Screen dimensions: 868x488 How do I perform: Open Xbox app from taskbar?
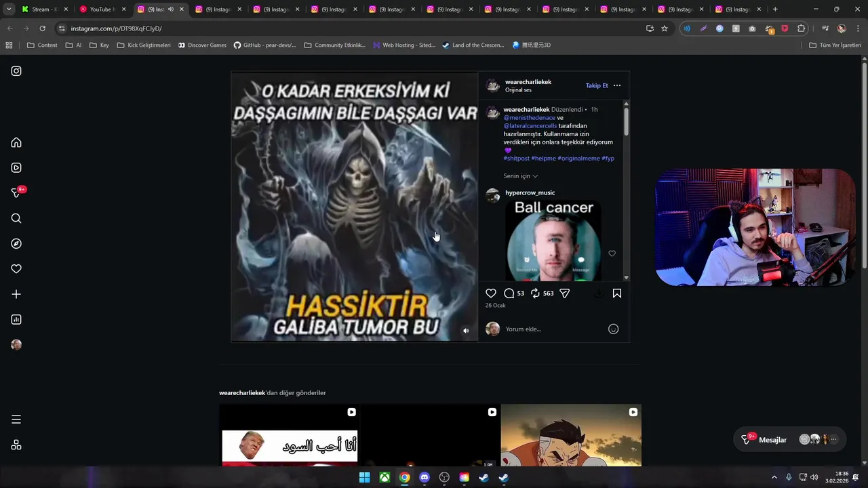click(384, 477)
